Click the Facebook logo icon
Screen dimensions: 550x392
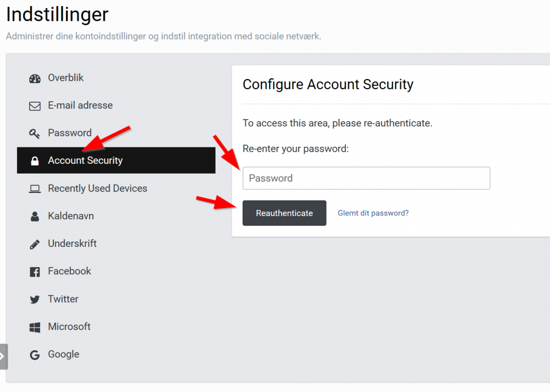coord(35,272)
